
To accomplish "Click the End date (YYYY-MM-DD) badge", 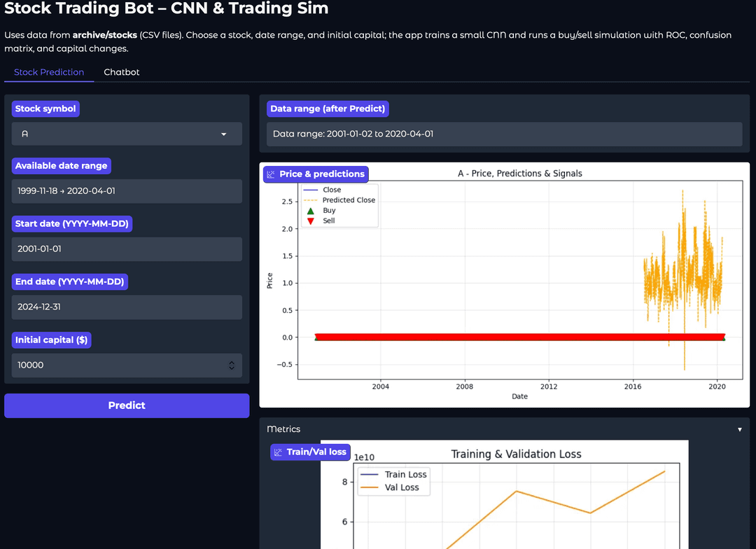I will pyautogui.click(x=70, y=282).
